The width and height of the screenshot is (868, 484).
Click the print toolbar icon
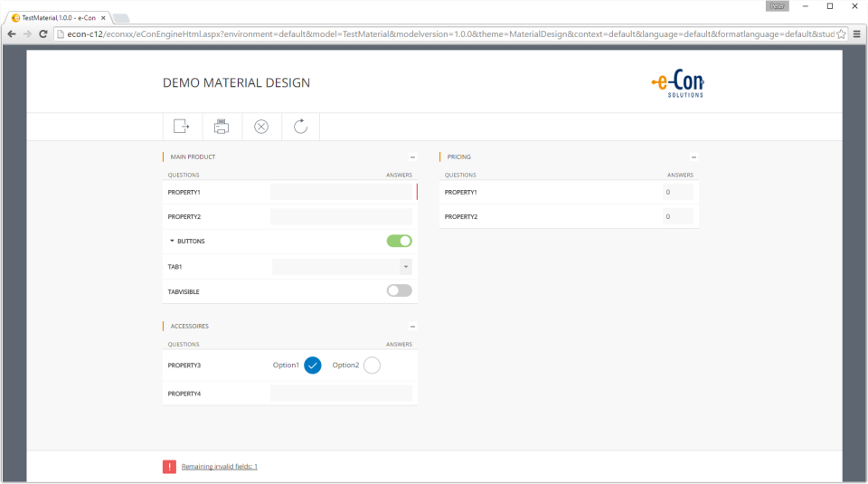point(222,127)
